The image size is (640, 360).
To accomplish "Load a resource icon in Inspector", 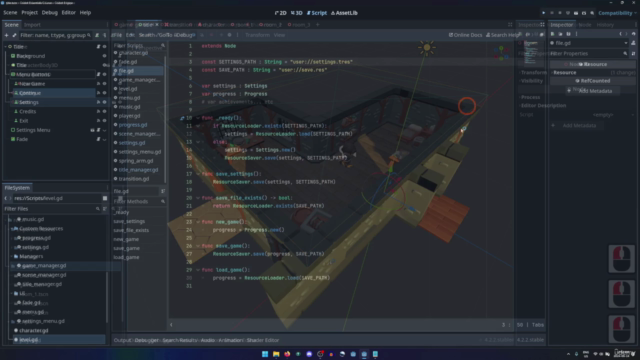I will click(560, 34).
